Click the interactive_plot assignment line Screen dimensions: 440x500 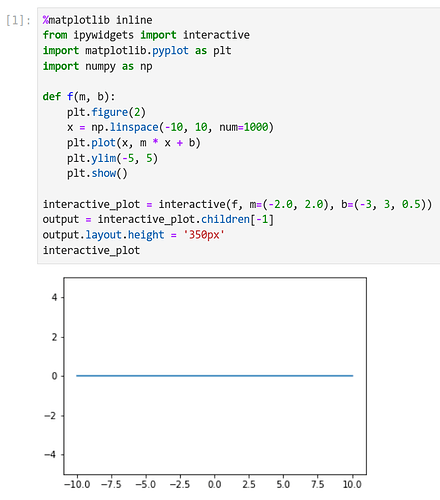237,204
